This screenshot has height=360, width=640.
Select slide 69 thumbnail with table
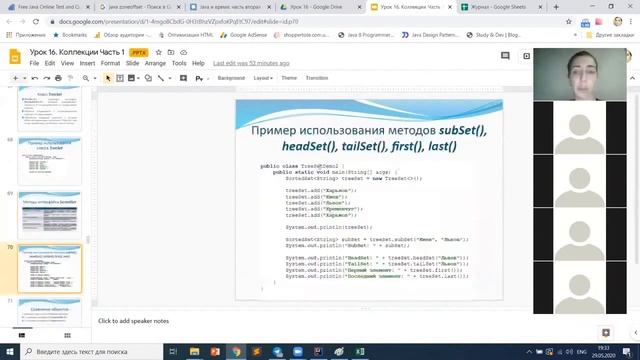(x=49, y=215)
